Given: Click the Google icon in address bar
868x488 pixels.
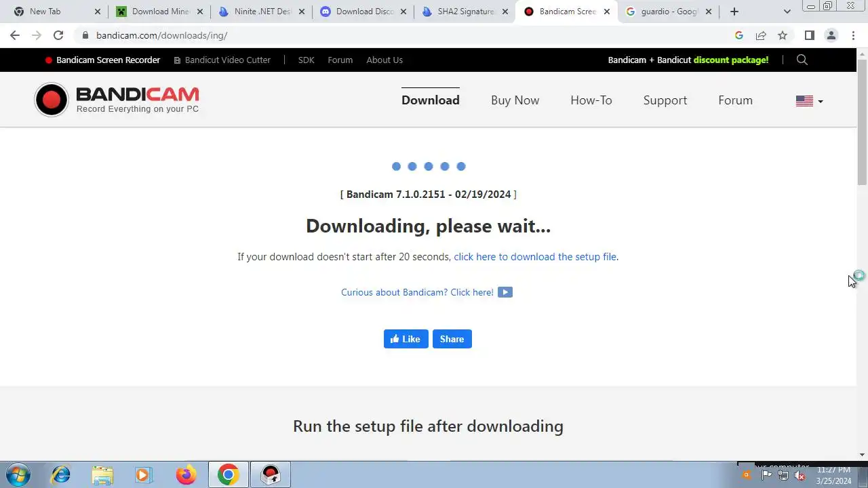Looking at the screenshot, I should (739, 35).
